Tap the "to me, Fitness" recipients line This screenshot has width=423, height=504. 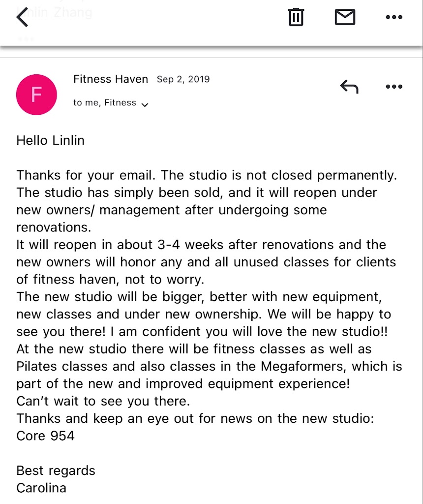pyautogui.click(x=104, y=103)
